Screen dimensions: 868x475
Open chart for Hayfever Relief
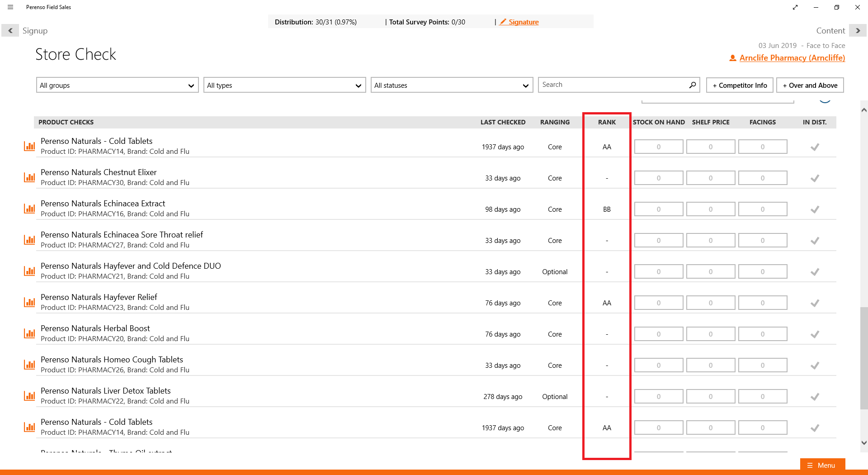pyautogui.click(x=29, y=303)
